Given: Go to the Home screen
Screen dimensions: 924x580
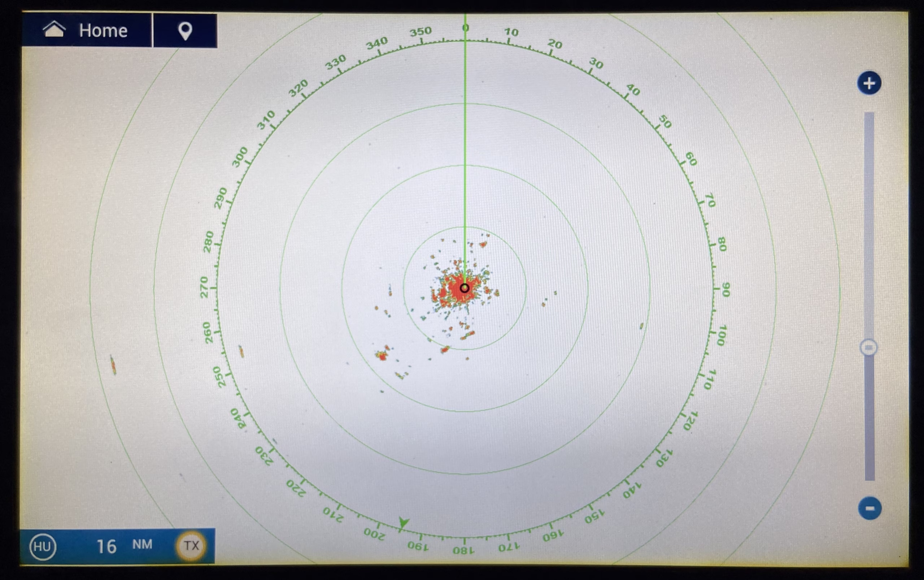Looking at the screenshot, I should point(87,30).
